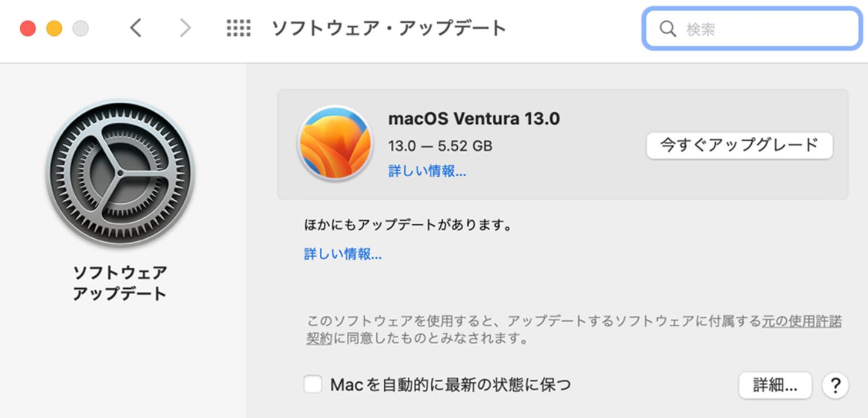868x418 pixels.
Task: Select the ソフトウェアアップデート sidebar entry
Action: 119,281
